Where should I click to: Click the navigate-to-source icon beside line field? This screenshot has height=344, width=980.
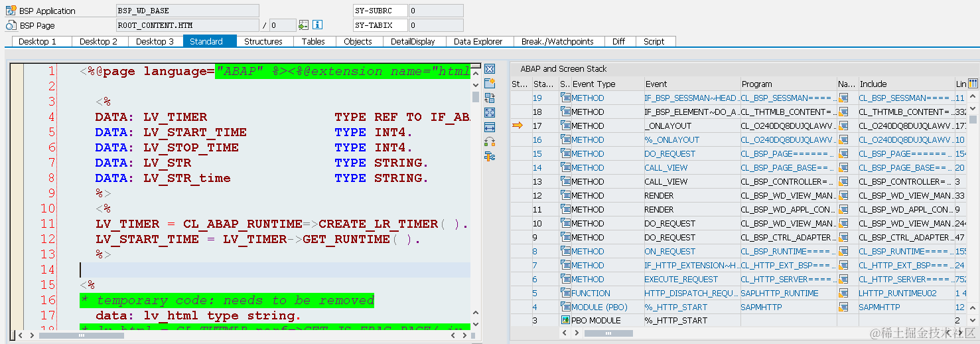(304, 25)
